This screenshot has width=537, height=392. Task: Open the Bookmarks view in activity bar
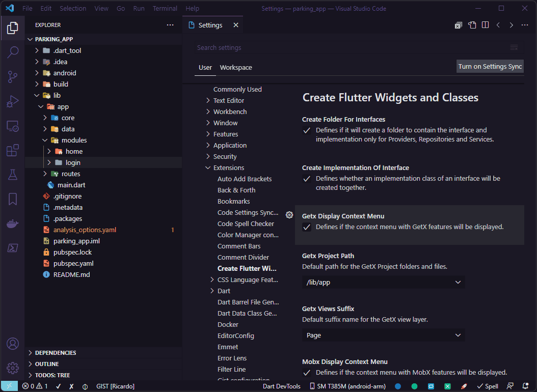click(x=13, y=199)
